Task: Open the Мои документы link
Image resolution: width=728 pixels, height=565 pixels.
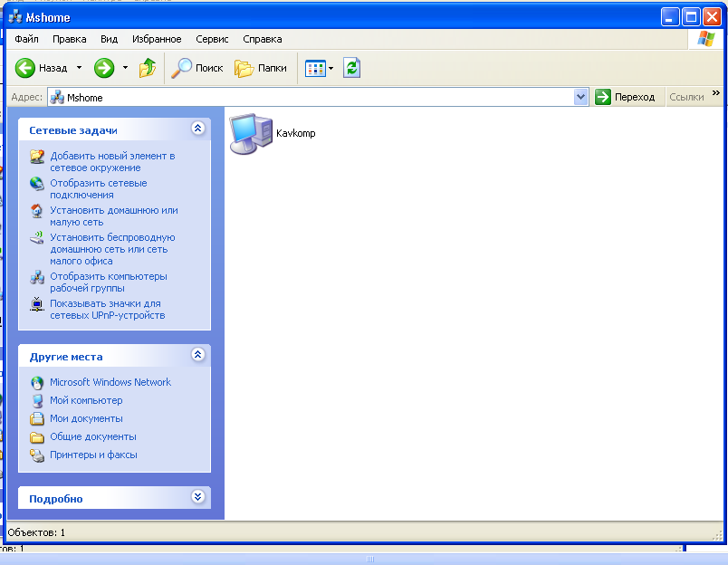Action: click(x=86, y=418)
